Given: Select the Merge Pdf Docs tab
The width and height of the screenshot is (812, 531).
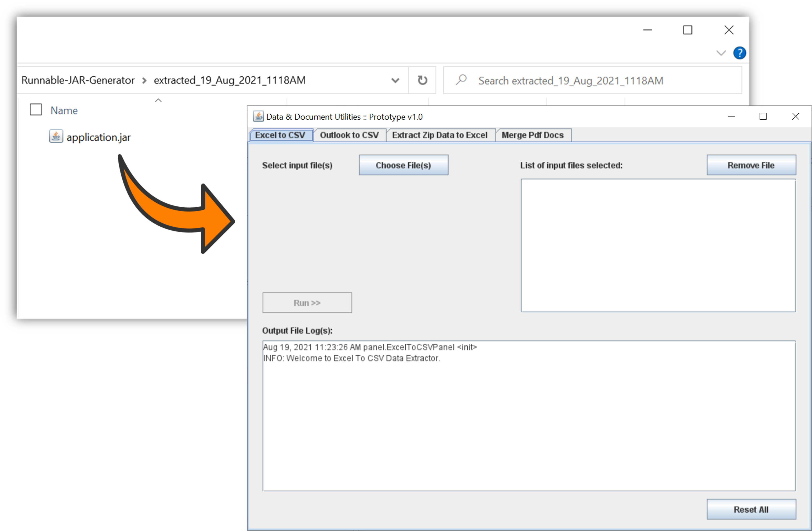Looking at the screenshot, I should point(532,135).
